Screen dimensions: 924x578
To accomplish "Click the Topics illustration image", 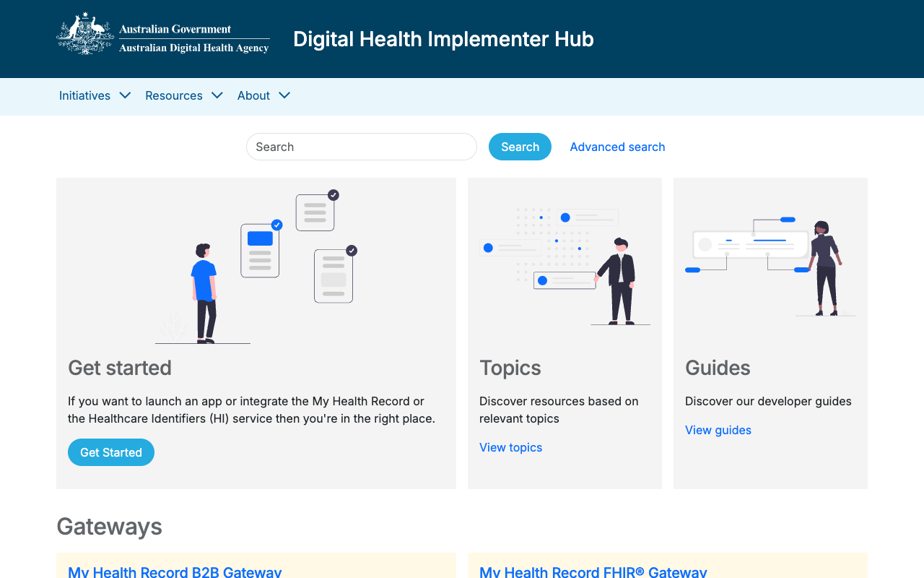I will (x=565, y=267).
